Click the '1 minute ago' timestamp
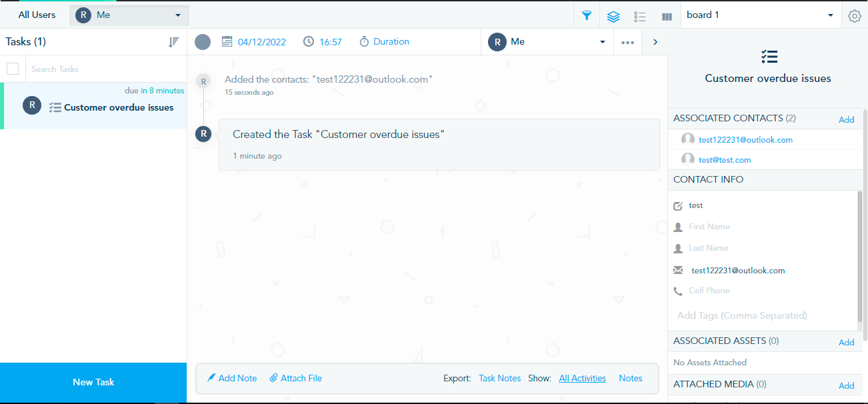The height and width of the screenshot is (404, 868). [257, 156]
